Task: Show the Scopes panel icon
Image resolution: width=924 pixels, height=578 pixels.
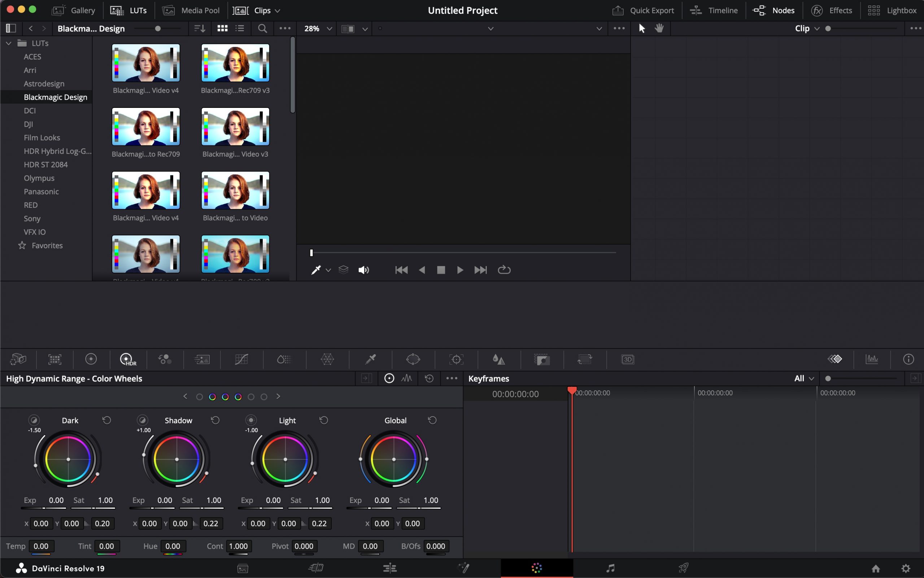Action: pyautogui.click(x=872, y=359)
